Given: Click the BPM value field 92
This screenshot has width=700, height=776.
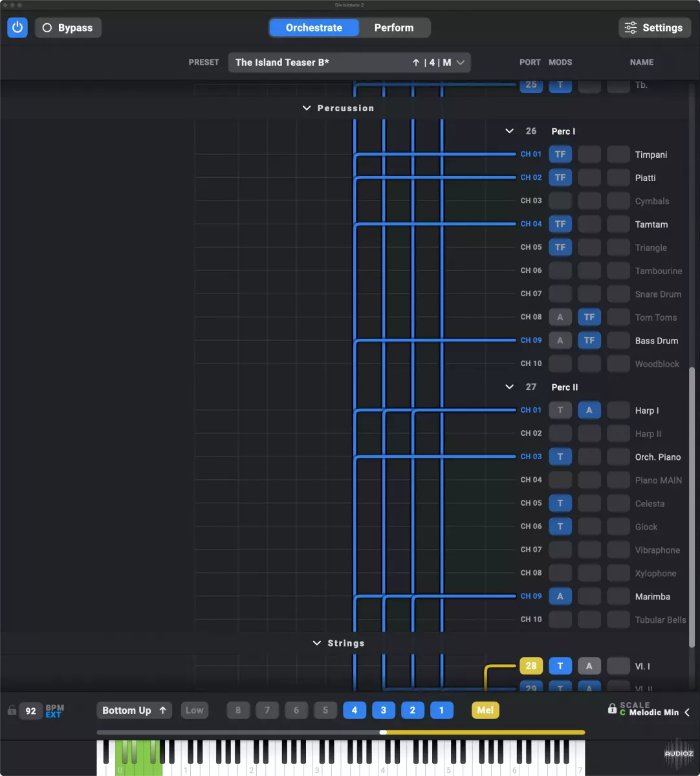Looking at the screenshot, I should 30,711.
